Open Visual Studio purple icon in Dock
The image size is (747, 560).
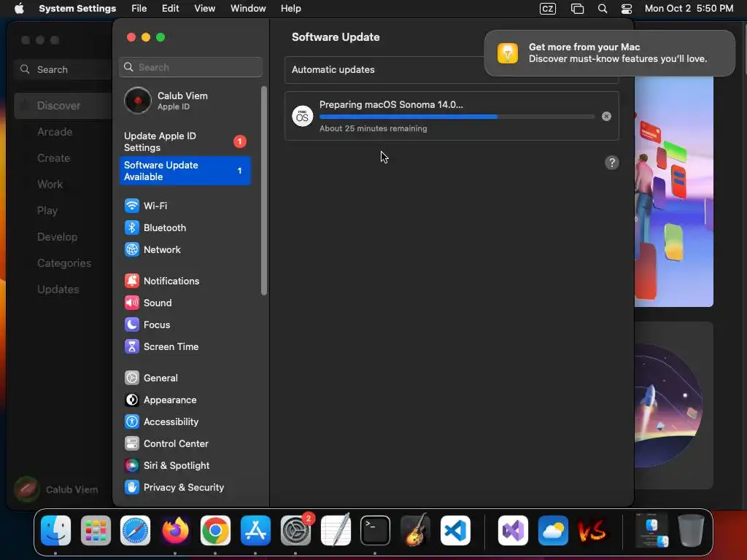point(513,530)
